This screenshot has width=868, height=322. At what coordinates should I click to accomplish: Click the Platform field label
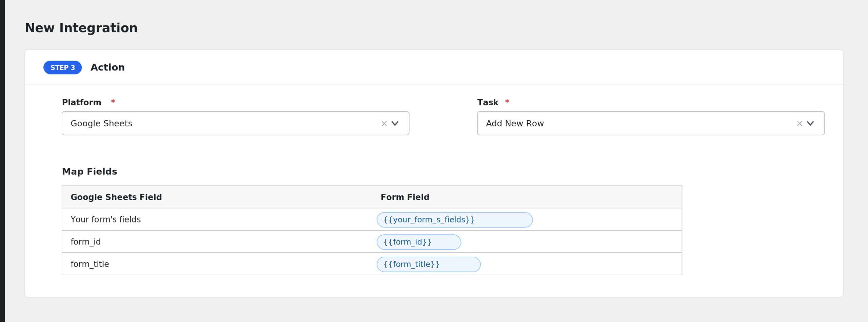(x=82, y=102)
